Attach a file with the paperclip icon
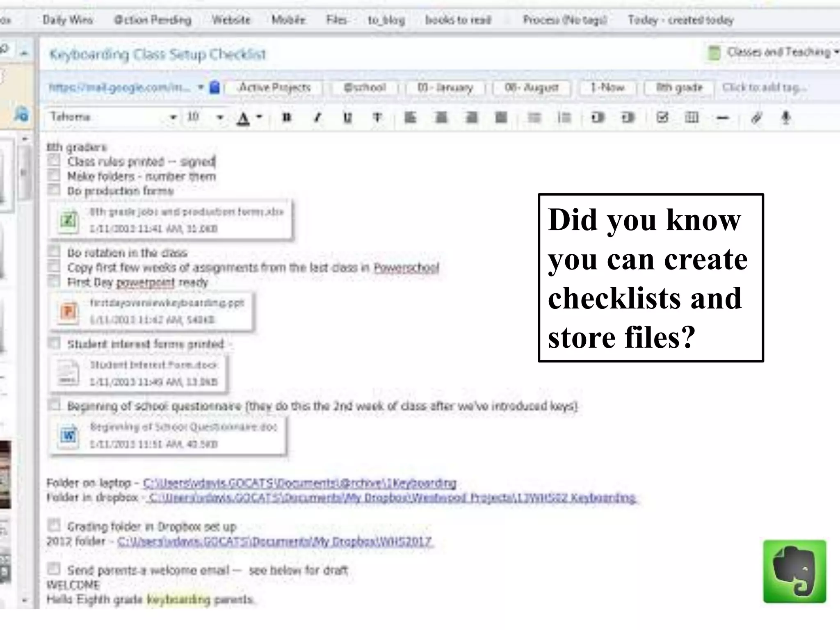The height and width of the screenshot is (630, 840). coord(756,118)
